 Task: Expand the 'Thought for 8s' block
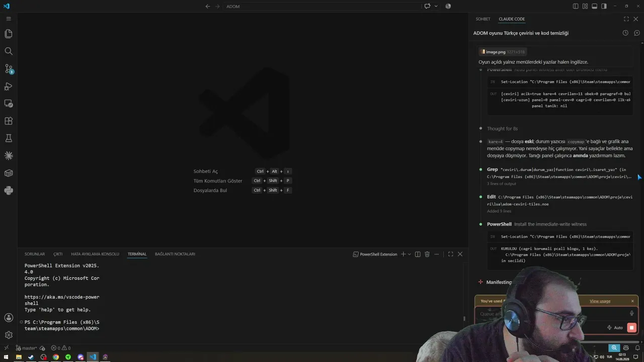[502, 129]
